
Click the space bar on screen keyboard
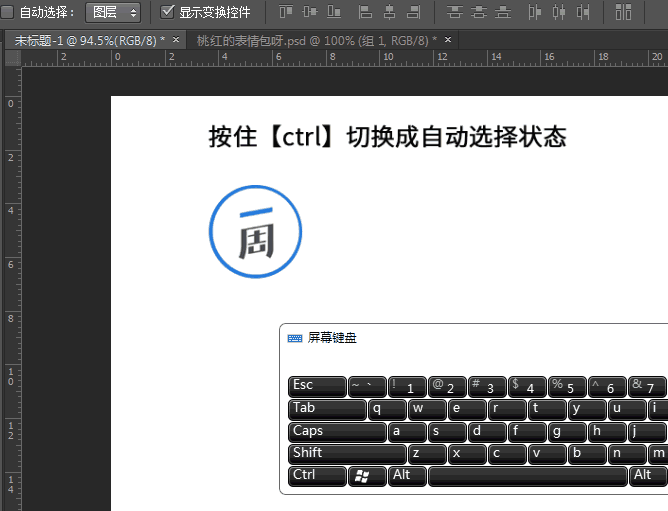(x=528, y=476)
